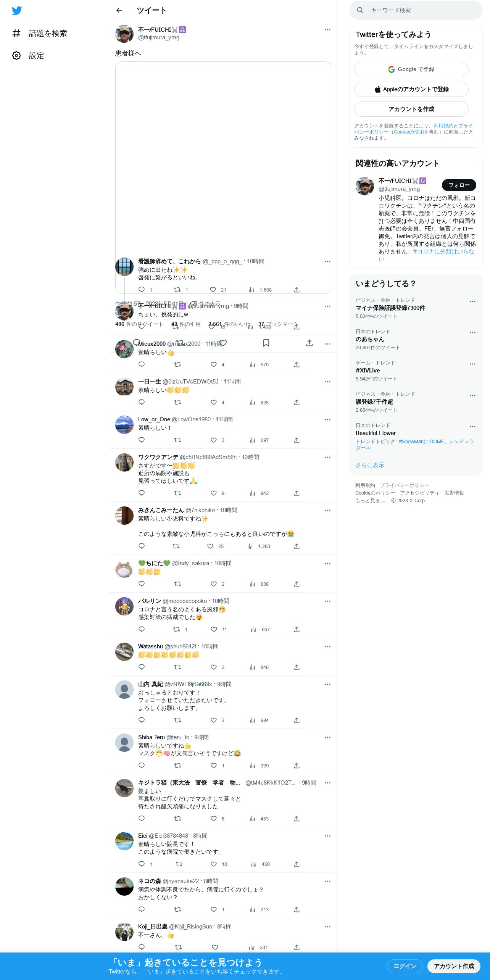View analytics on Watasshu's reply
This screenshot has height=980, width=490.
[x=252, y=667]
